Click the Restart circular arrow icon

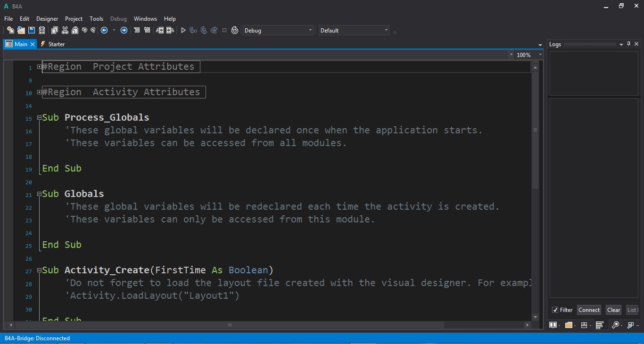click(x=235, y=30)
